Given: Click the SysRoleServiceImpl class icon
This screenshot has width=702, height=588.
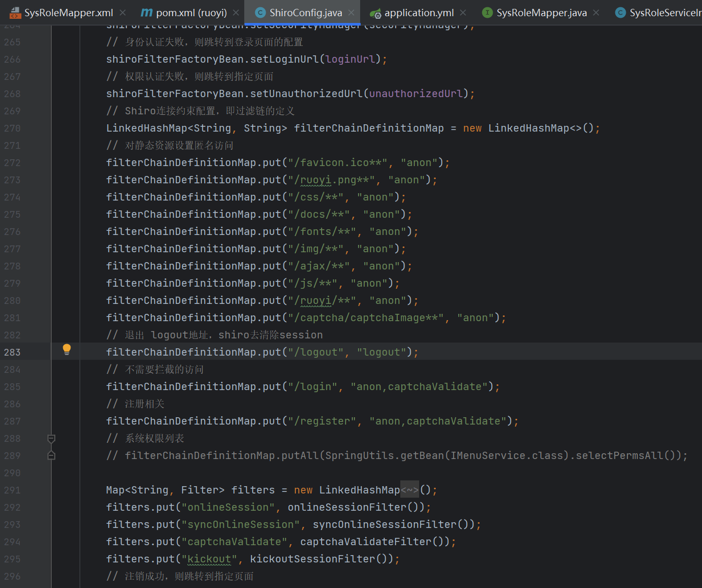Looking at the screenshot, I should point(620,13).
